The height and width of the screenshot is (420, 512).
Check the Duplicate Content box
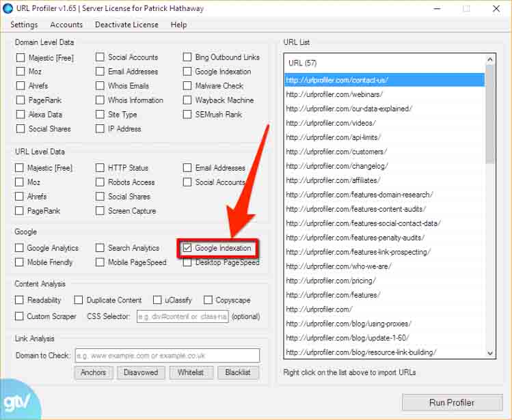pyautogui.click(x=79, y=300)
